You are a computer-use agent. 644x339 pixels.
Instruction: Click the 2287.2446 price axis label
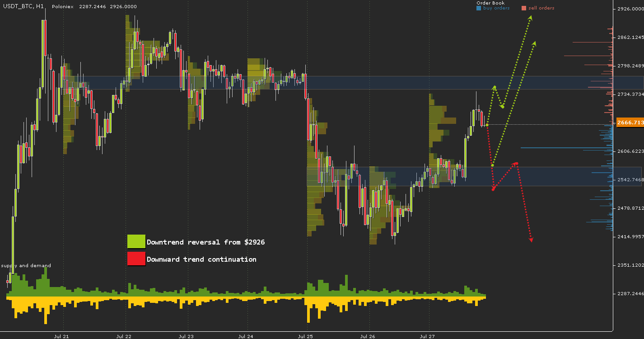click(630, 293)
